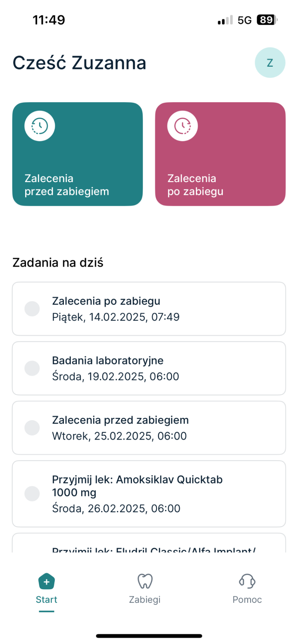
Task: Tap the headset Pomoc icon
Action: click(x=247, y=581)
